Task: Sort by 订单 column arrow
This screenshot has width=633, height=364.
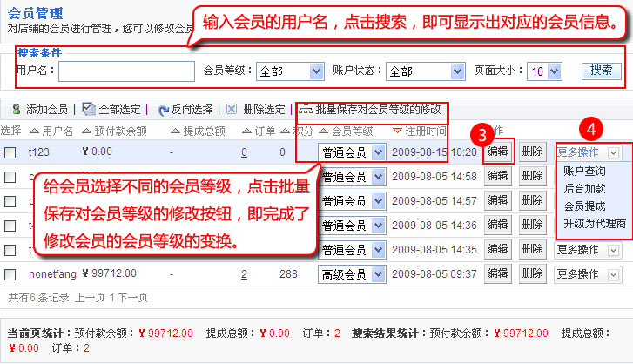Action: coord(246,131)
